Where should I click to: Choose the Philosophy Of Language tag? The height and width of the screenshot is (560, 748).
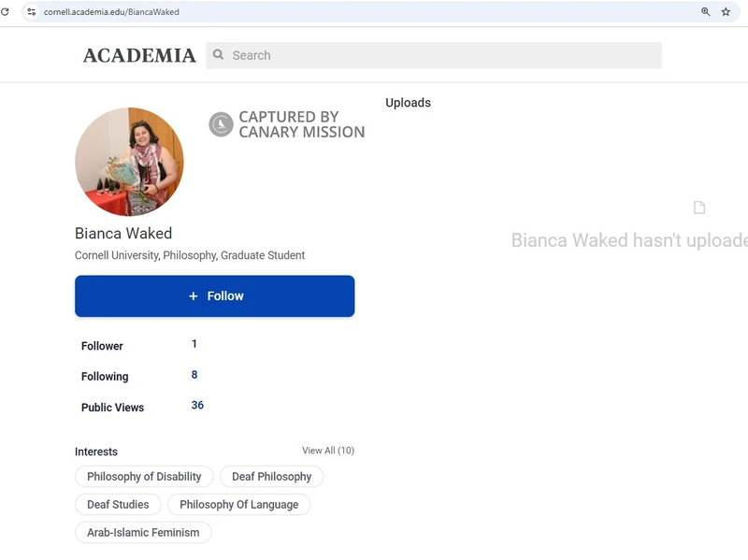[238, 505]
